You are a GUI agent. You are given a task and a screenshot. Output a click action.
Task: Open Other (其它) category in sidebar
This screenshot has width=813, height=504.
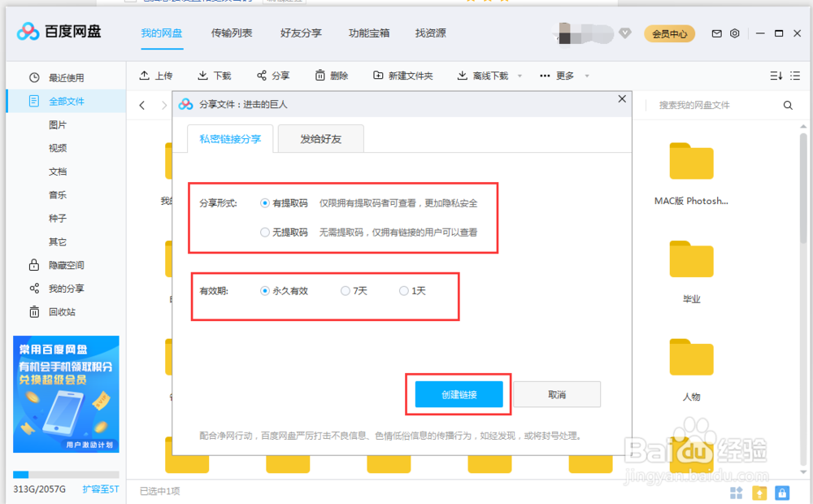pos(58,241)
